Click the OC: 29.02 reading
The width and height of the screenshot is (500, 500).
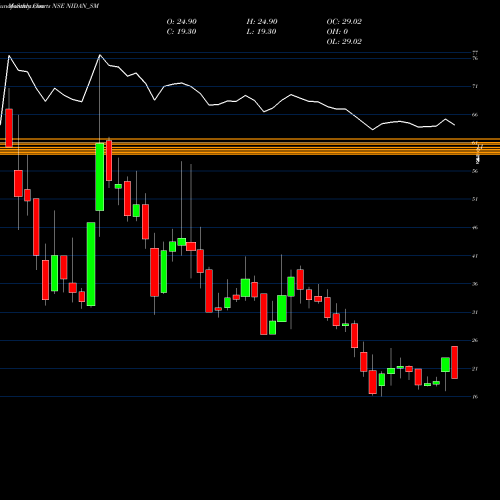pyautogui.click(x=344, y=22)
